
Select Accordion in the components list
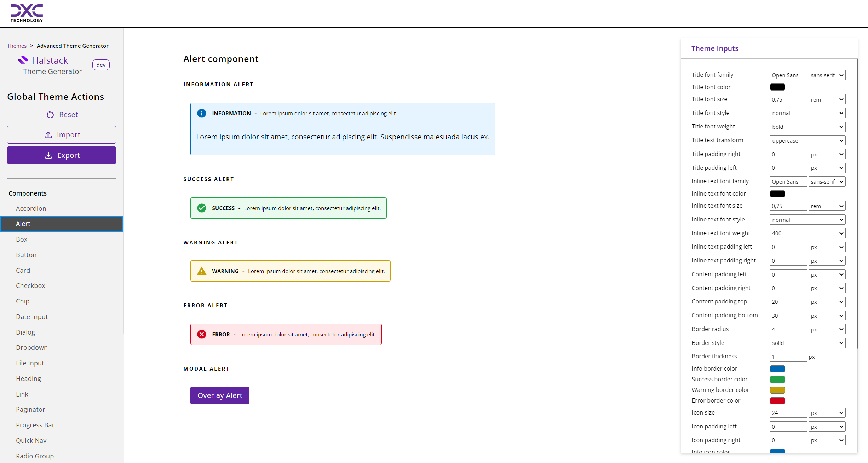[31, 208]
